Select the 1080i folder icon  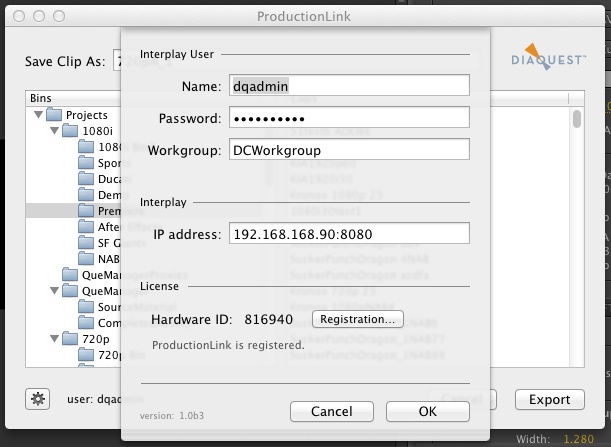click(x=70, y=131)
